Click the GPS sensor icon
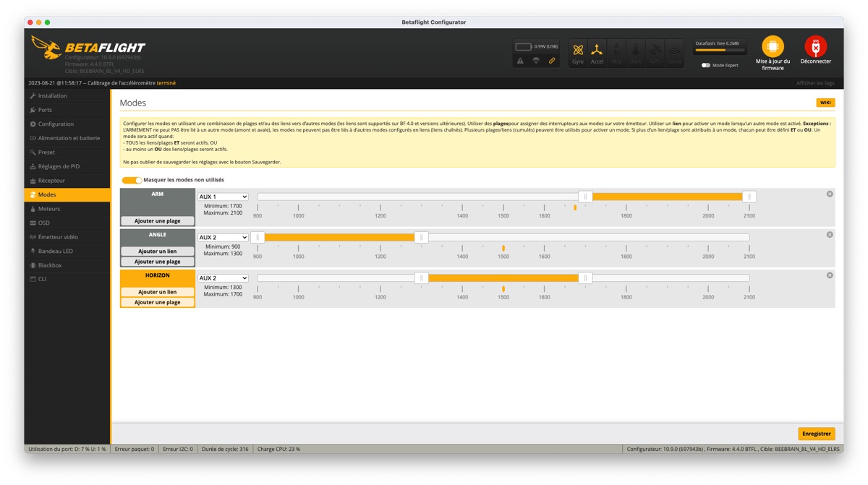 pos(655,53)
